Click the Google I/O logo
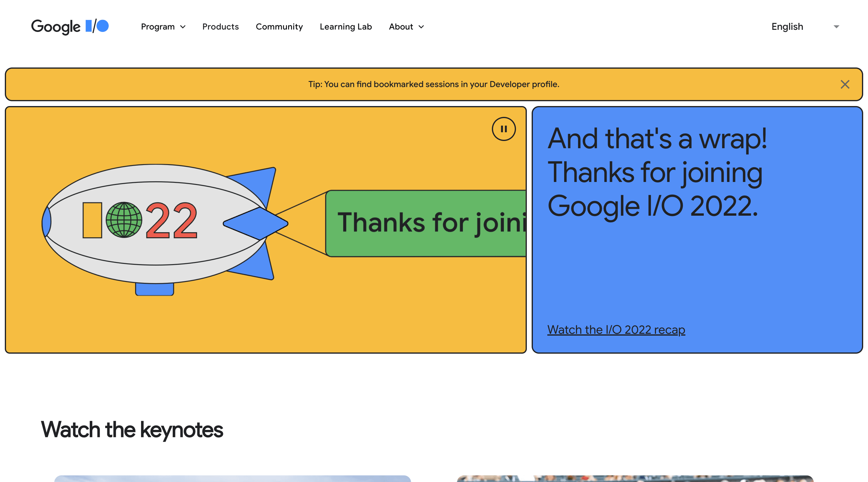Image resolution: width=868 pixels, height=482 pixels. (x=70, y=27)
